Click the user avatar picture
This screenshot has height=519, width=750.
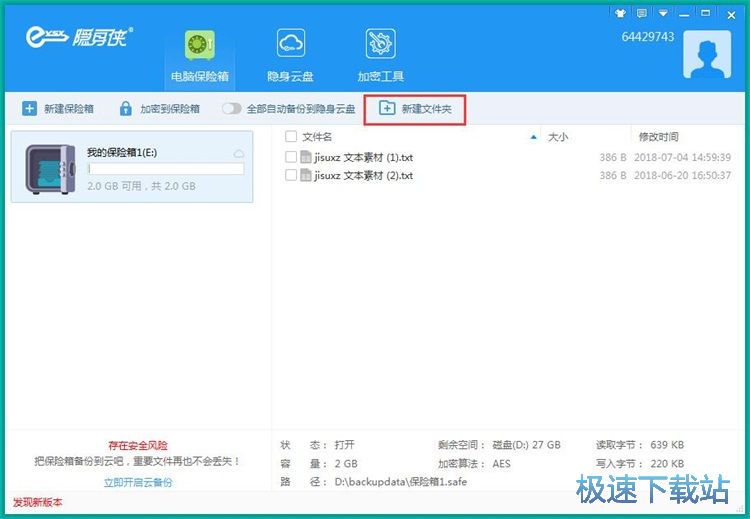pos(707,54)
